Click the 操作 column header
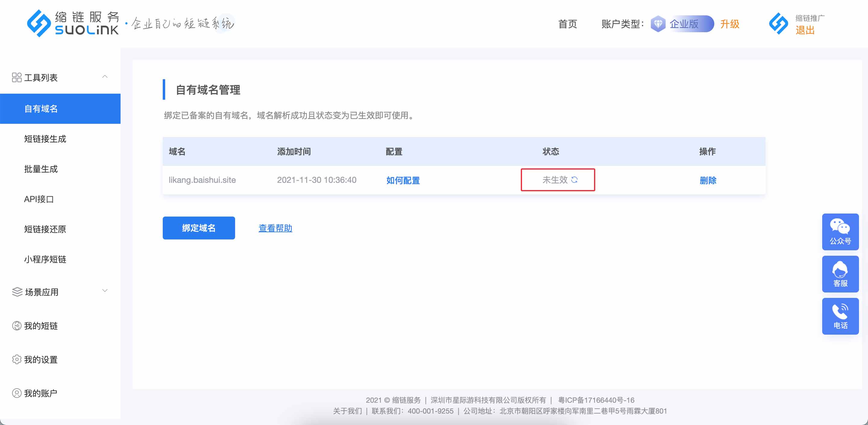Viewport: 868px width, 425px height. point(708,151)
